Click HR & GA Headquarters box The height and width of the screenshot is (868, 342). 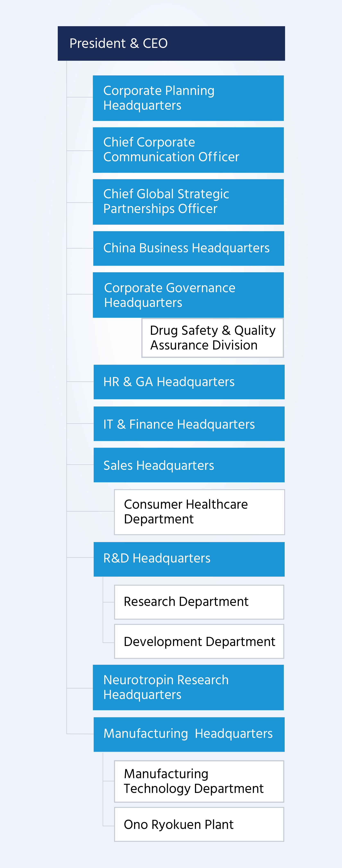[x=189, y=382]
